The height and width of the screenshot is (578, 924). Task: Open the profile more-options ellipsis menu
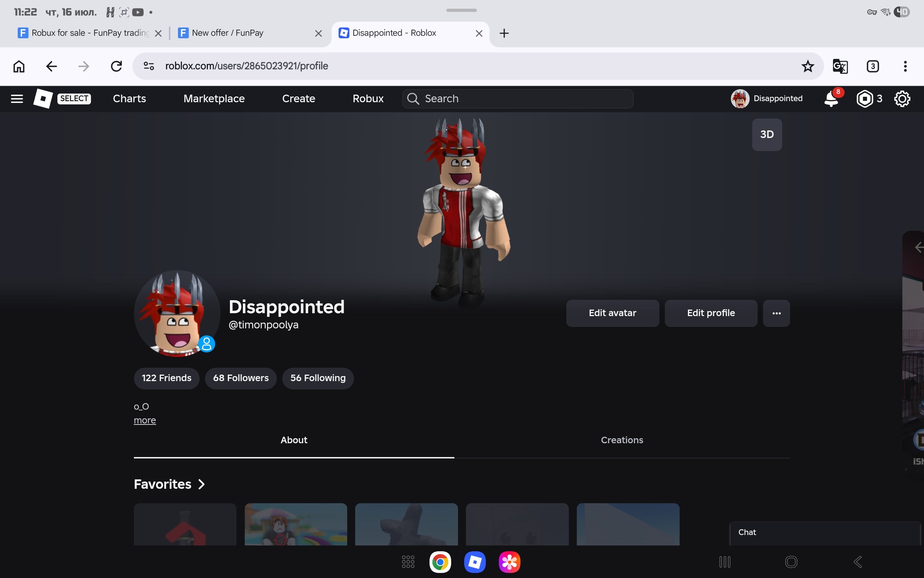776,313
